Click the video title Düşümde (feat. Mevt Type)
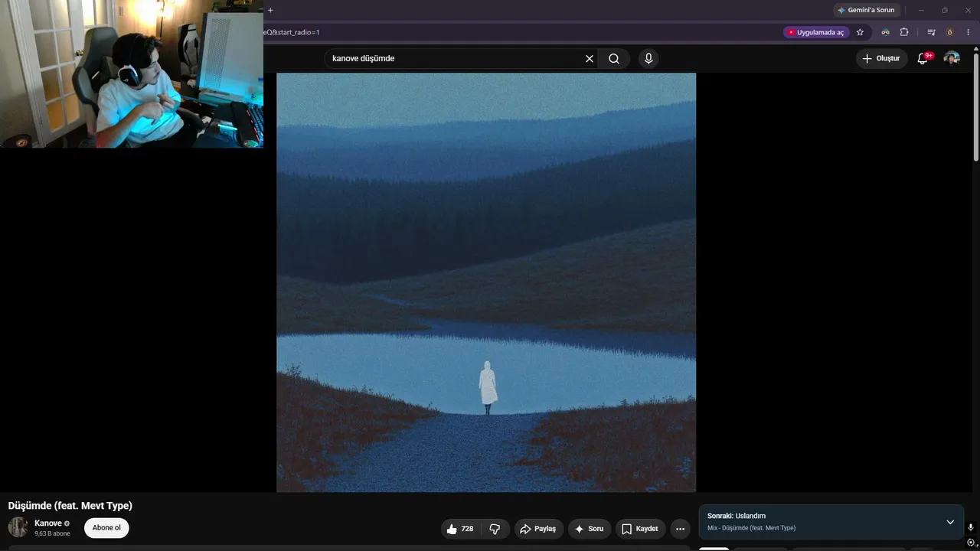Image resolution: width=980 pixels, height=551 pixels. point(70,506)
